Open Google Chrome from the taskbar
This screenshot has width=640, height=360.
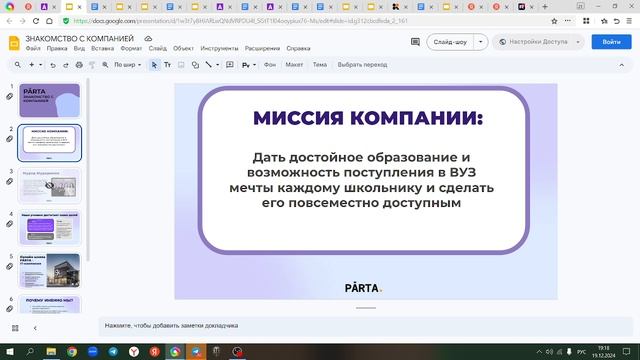point(72,351)
